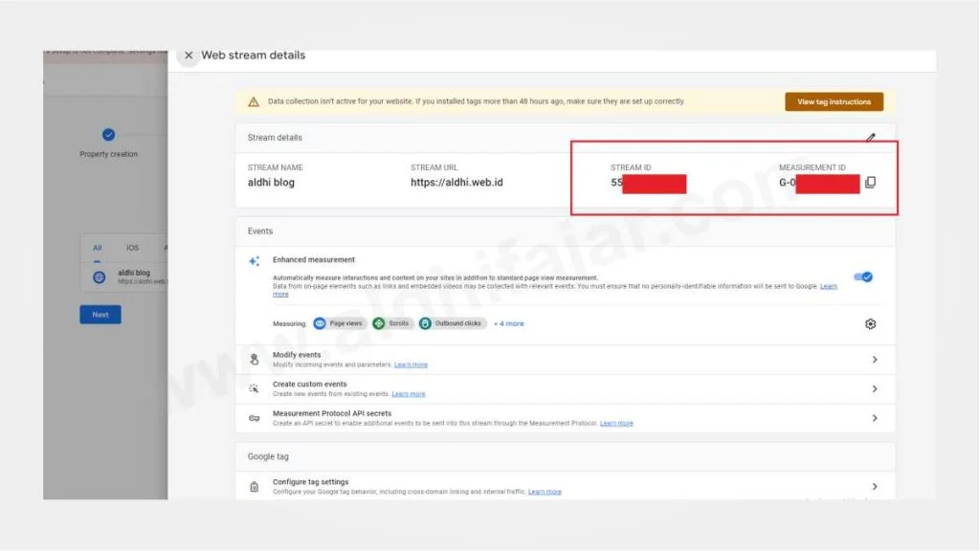
Task: Expand Measurement Protocol API secrets chevron
Action: click(x=875, y=418)
